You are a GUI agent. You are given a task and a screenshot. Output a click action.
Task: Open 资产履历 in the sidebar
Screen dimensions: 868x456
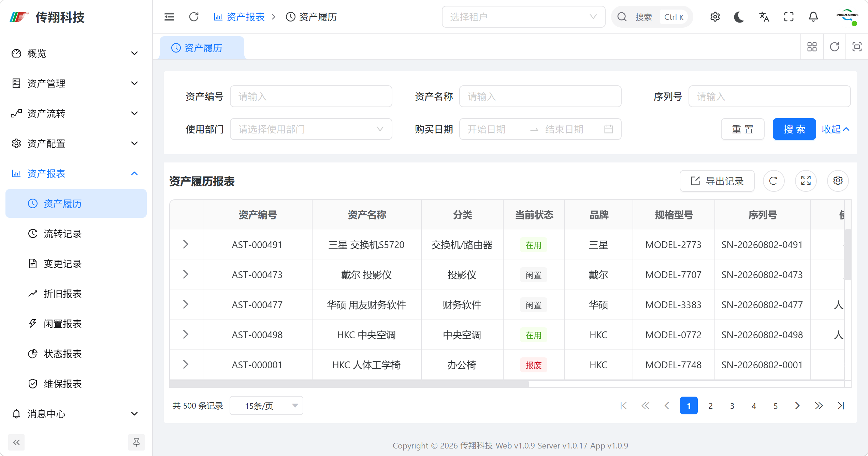(76, 203)
